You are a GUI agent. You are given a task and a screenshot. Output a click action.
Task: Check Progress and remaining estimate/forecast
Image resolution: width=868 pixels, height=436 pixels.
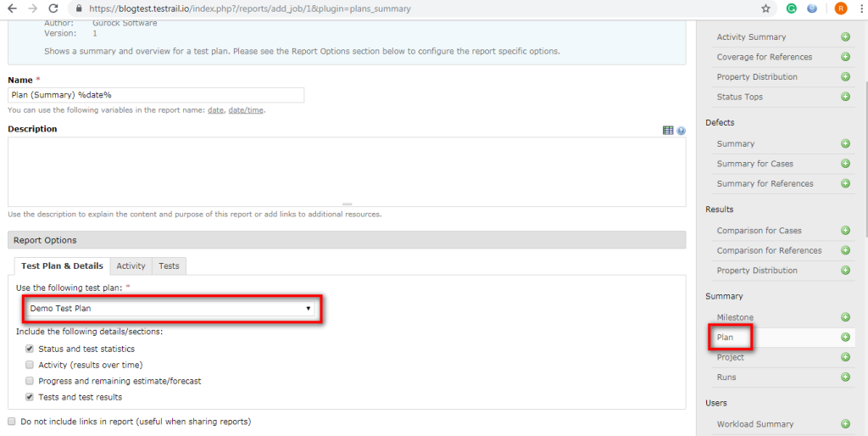(x=30, y=381)
